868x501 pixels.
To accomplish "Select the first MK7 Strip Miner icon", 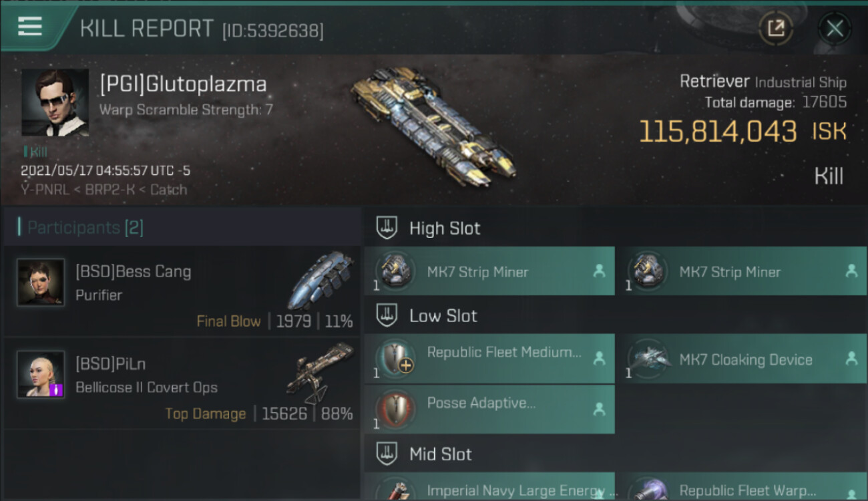I will [x=394, y=271].
